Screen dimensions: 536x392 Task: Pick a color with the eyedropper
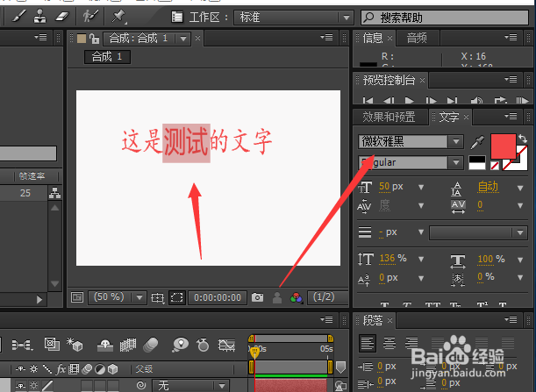point(477,142)
